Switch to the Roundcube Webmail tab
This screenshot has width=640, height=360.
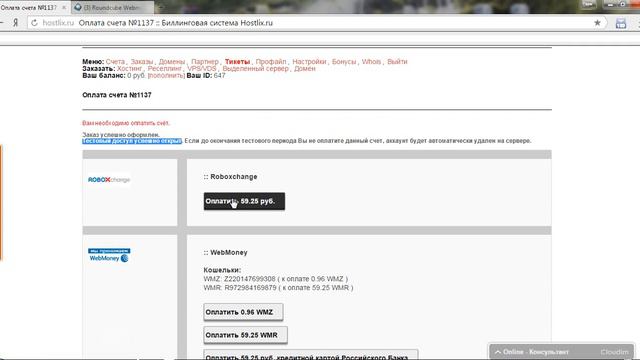[x=112, y=7]
